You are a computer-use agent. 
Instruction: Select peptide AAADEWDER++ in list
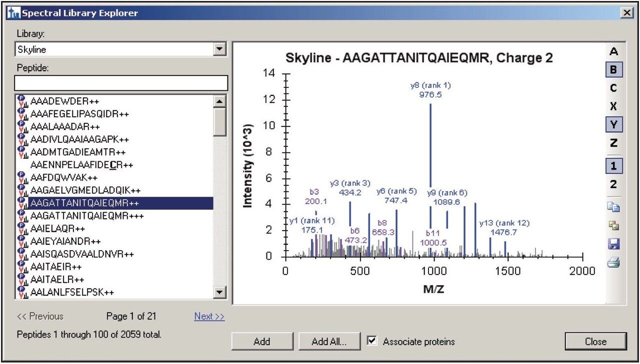(x=65, y=101)
